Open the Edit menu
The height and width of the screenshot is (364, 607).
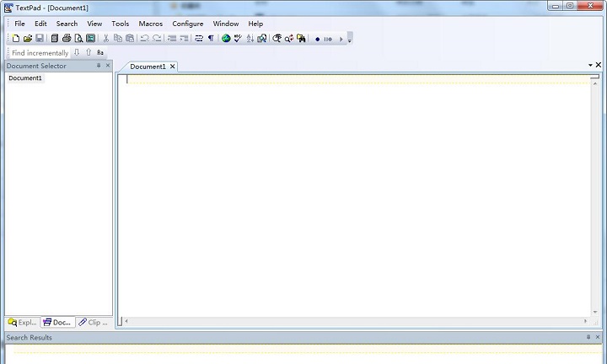click(x=40, y=24)
